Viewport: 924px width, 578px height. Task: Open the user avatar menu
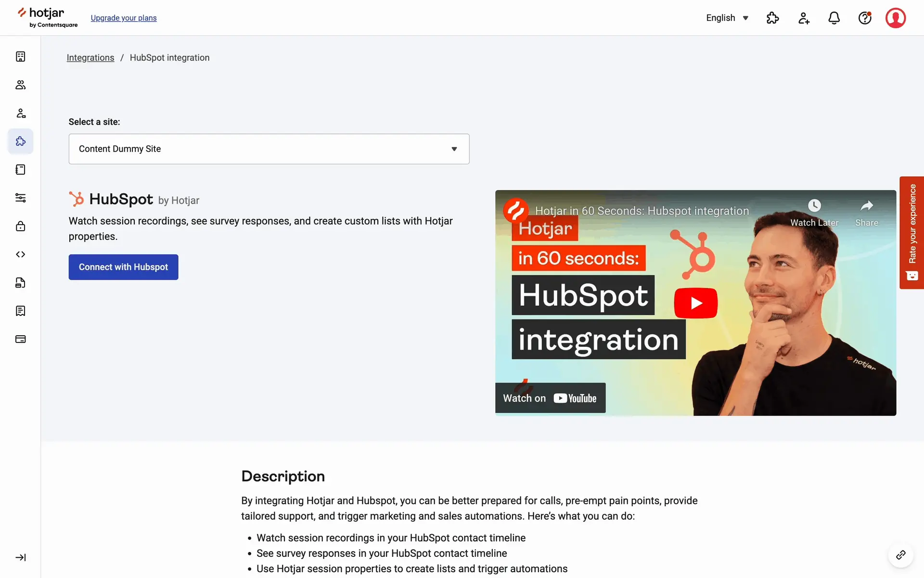tap(895, 18)
